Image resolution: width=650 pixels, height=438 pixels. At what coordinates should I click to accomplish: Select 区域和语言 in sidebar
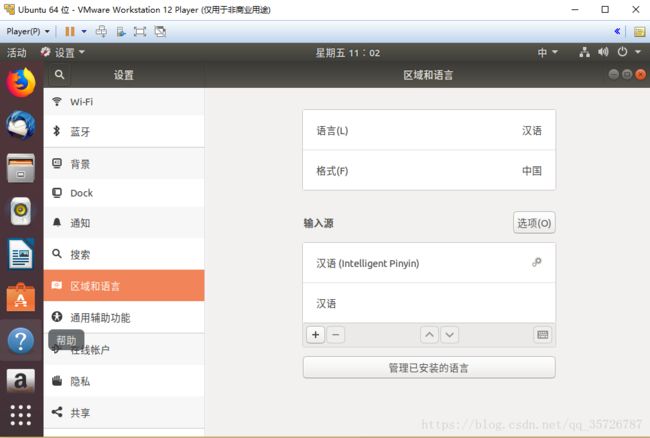point(124,286)
